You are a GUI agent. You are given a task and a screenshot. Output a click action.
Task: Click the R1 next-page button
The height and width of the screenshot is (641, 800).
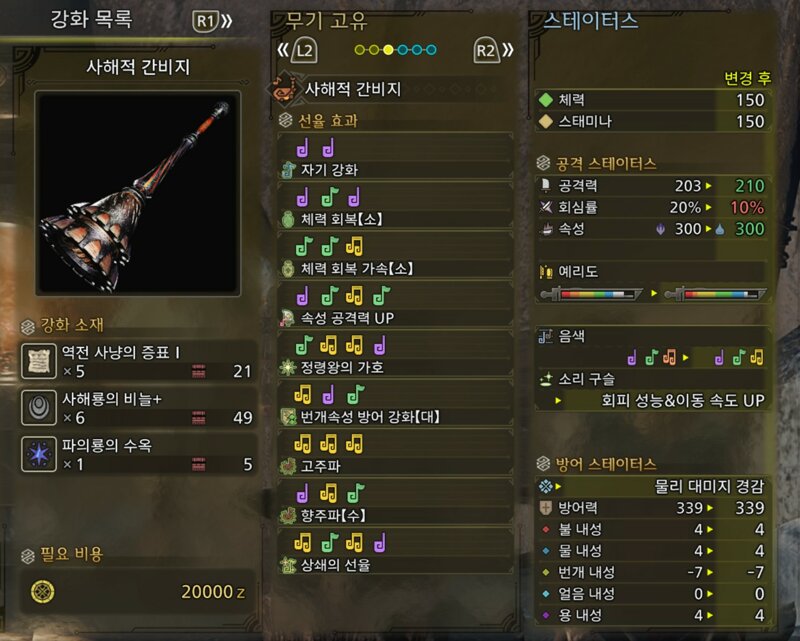tap(212, 21)
